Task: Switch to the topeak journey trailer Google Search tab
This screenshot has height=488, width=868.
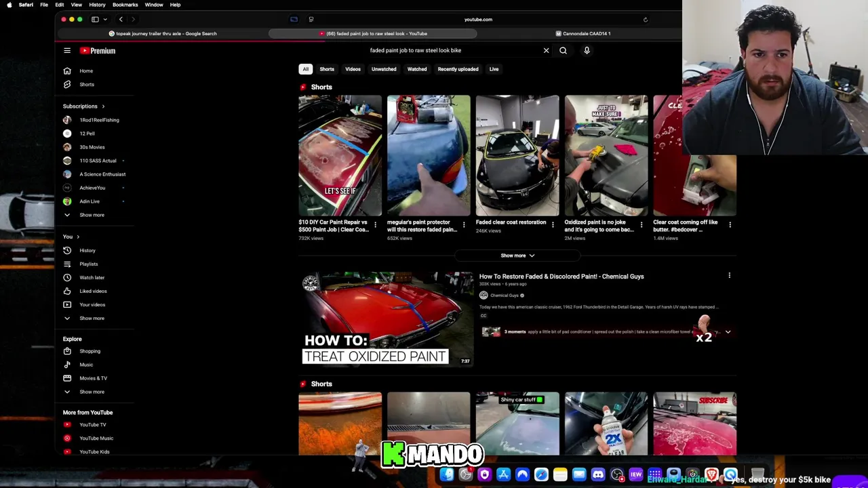Action: [163, 33]
